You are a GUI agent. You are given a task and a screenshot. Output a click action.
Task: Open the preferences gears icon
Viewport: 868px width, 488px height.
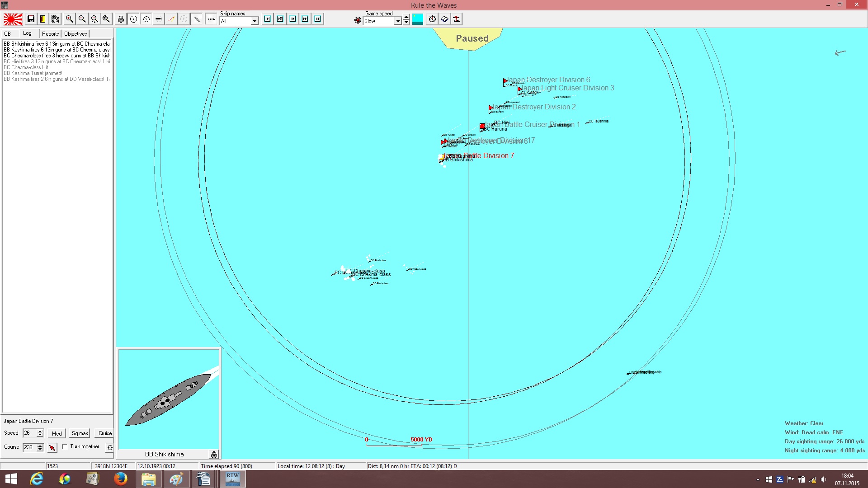pyautogui.click(x=55, y=19)
